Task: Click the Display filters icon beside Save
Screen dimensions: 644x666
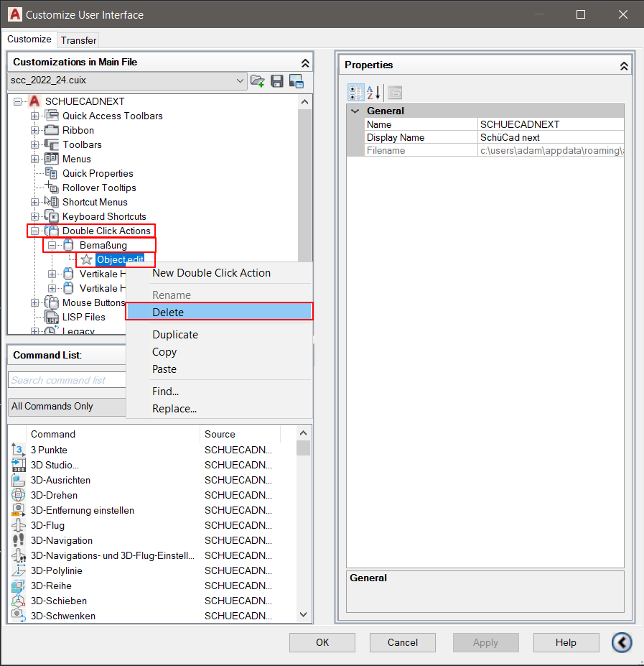Action: (x=296, y=81)
